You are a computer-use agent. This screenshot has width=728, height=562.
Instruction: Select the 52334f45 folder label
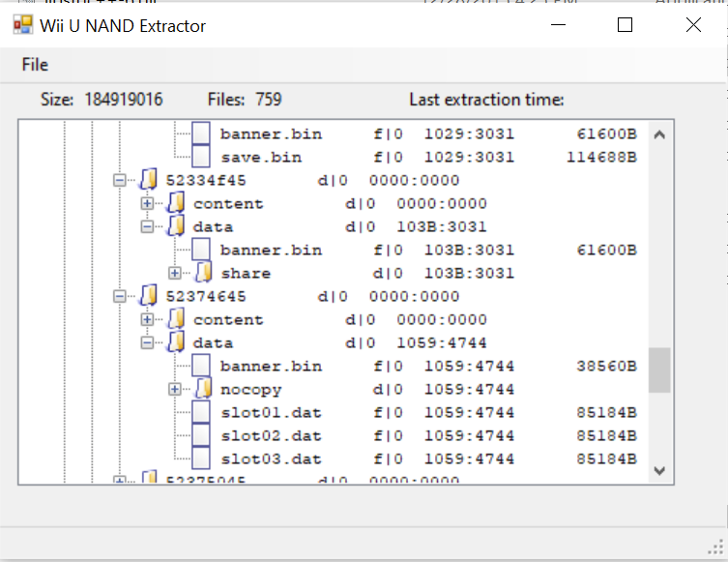pyautogui.click(x=206, y=181)
